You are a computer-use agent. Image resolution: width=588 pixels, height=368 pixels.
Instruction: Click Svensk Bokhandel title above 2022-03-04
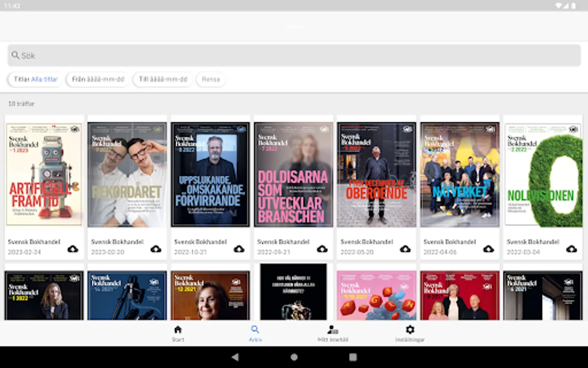tap(533, 242)
